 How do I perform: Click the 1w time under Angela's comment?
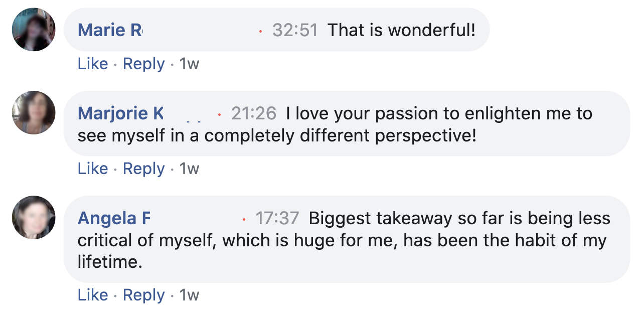click(189, 295)
